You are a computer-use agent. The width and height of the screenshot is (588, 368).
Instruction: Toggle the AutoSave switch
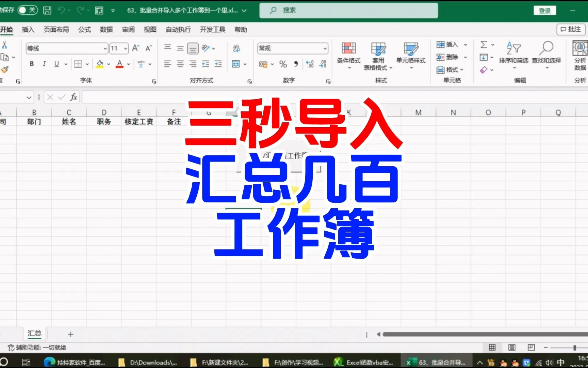coord(27,10)
